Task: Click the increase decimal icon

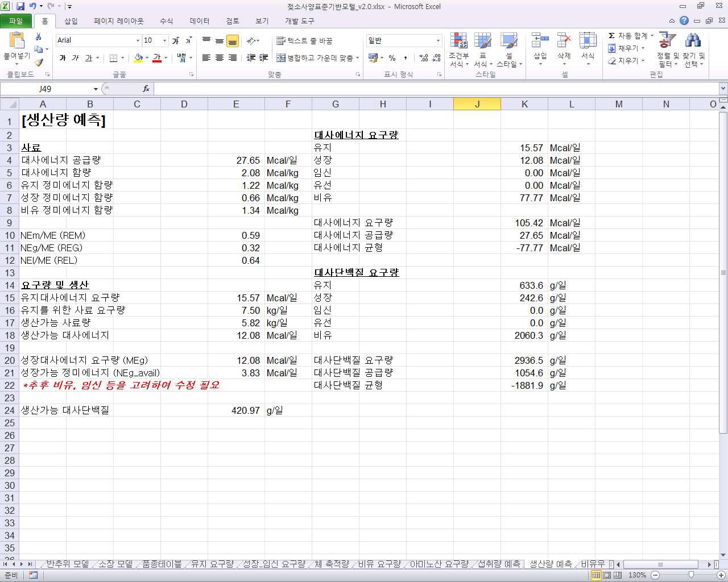Action: pyautogui.click(x=424, y=58)
